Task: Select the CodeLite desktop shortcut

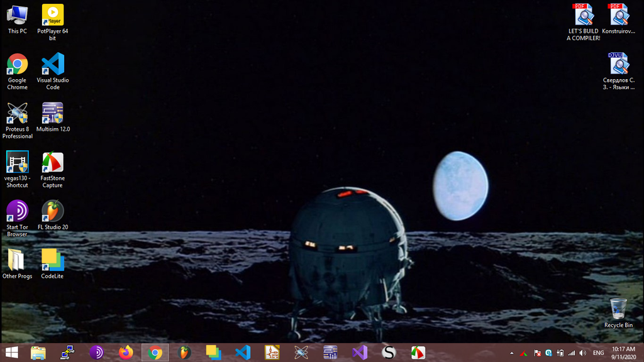Action: pos(53,264)
